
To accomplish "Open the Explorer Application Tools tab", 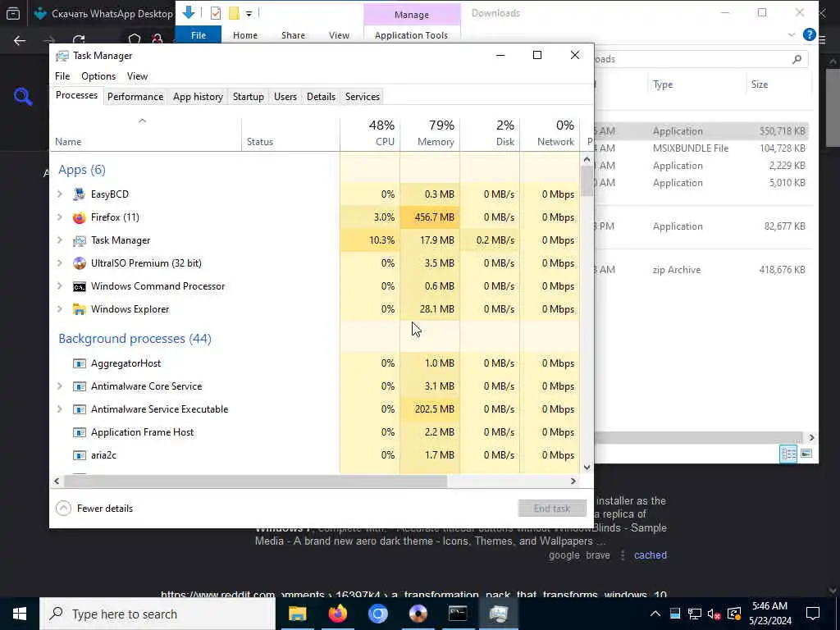I will click(411, 35).
